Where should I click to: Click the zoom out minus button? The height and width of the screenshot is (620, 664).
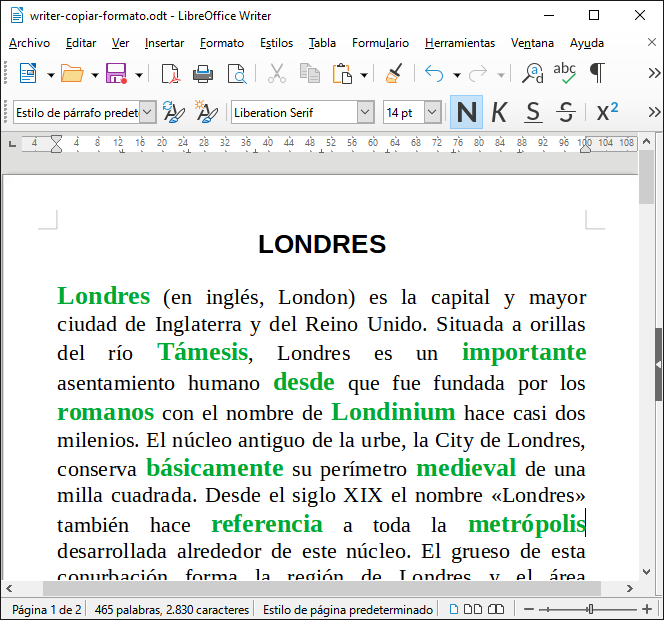pos(528,609)
